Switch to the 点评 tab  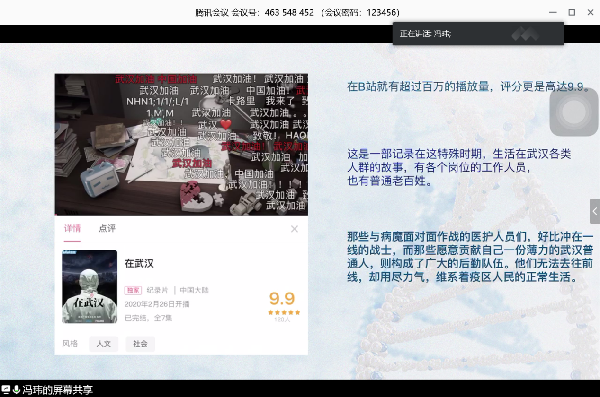[107, 229]
